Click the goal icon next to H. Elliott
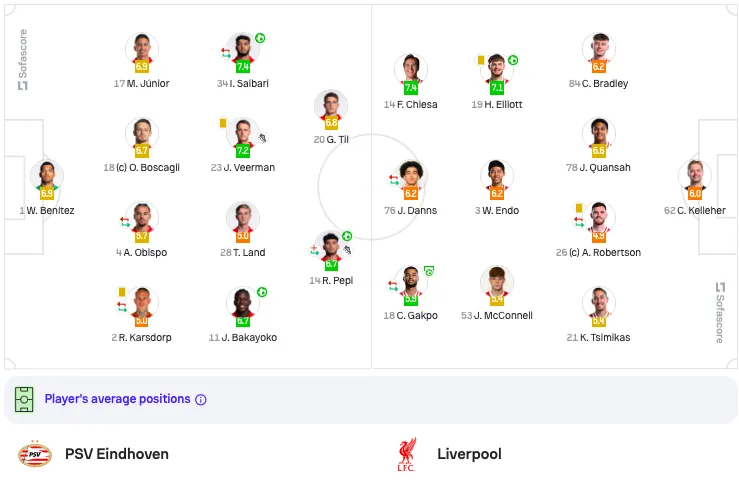The image size is (739, 485). [513, 60]
